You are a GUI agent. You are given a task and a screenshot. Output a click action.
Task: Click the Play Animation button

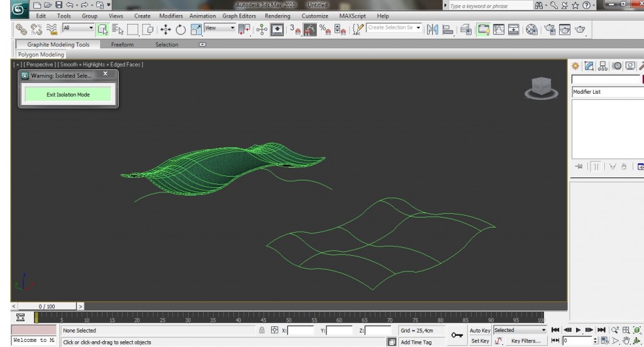[x=579, y=330]
